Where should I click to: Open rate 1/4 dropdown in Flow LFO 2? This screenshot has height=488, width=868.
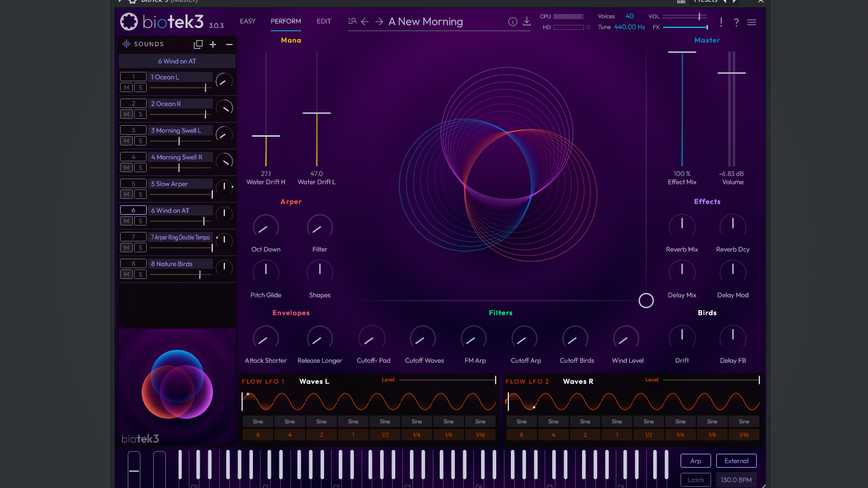coord(681,435)
